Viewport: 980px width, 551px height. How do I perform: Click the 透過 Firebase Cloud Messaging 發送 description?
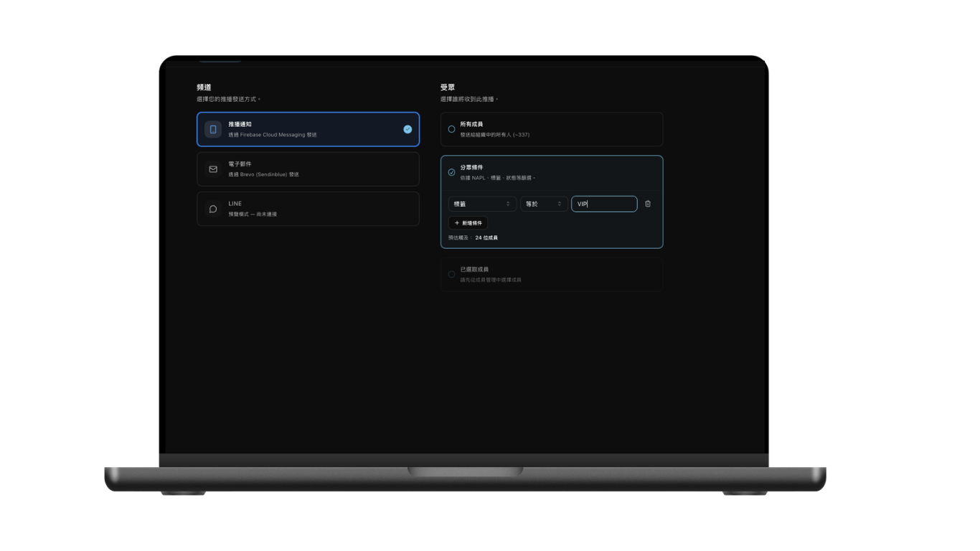point(273,135)
